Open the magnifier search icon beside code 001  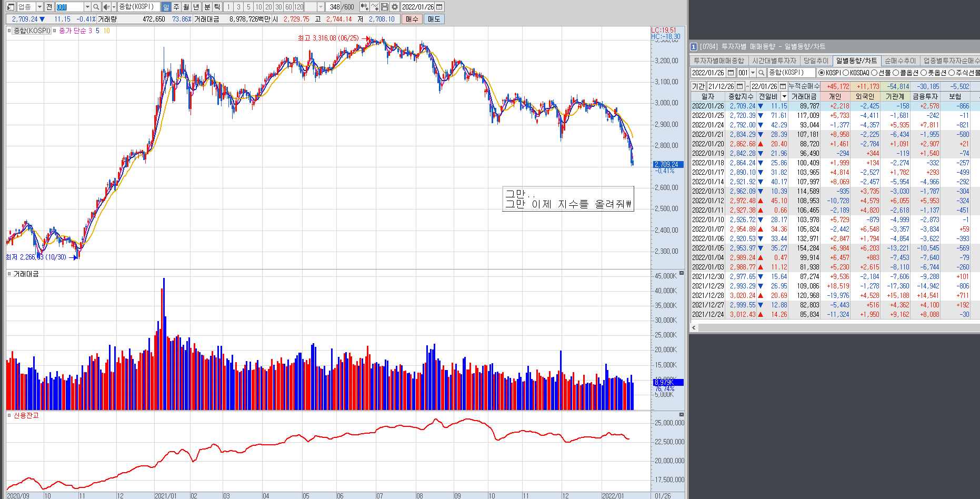click(x=96, y=7)
